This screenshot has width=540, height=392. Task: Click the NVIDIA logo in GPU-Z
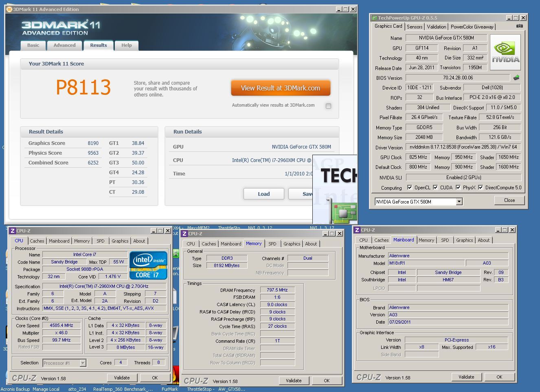tap(505, 53)
